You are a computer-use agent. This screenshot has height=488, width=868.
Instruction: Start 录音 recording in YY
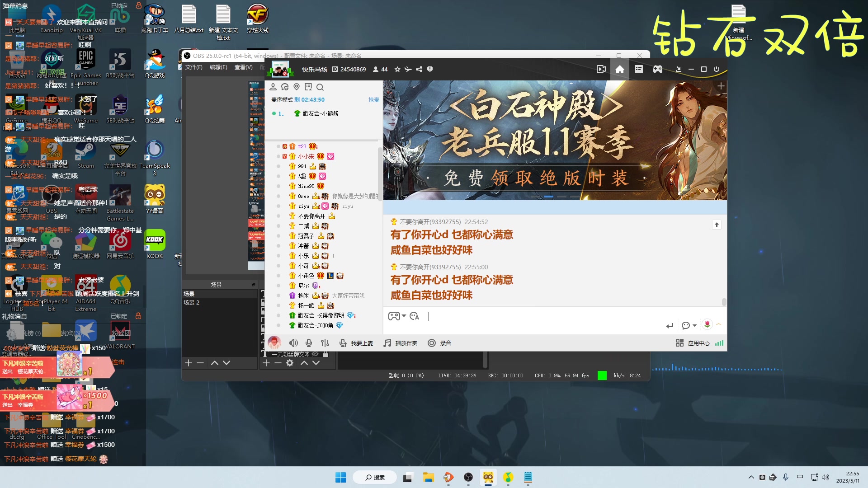click(439, 343)
